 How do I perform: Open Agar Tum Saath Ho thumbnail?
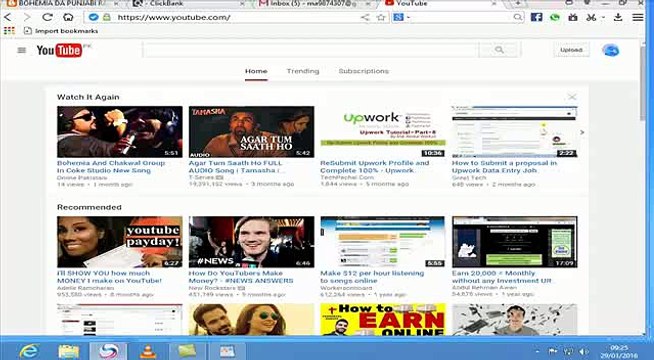click(x=252, y=131)
